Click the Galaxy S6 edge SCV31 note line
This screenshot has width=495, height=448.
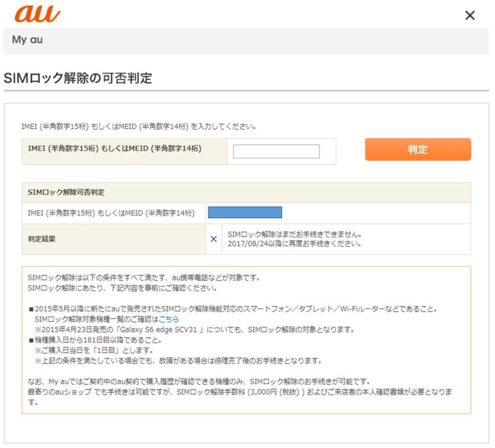[194, 329]
